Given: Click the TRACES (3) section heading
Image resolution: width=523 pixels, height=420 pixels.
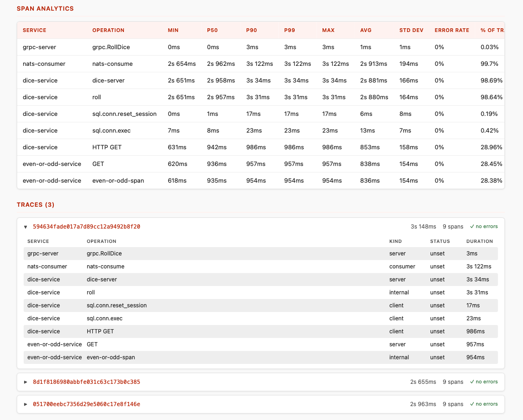Looking at the screenshot, I should coord(36,204).
